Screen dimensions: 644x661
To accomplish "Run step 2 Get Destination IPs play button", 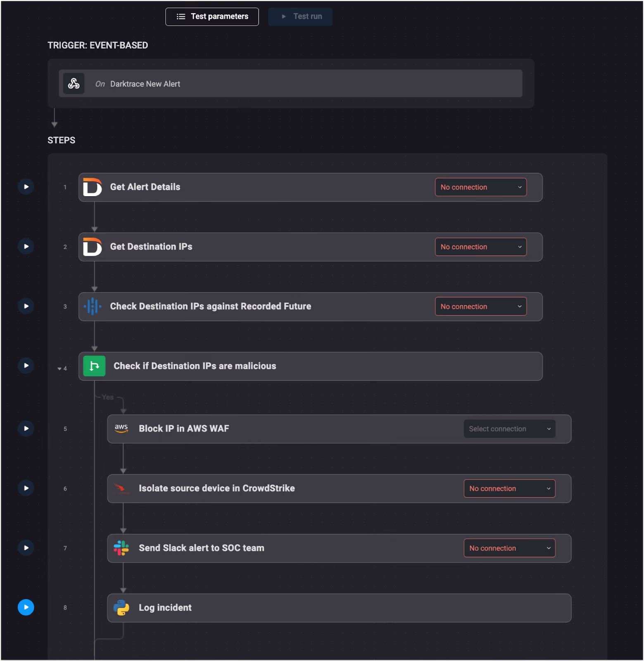I will 26,247.
